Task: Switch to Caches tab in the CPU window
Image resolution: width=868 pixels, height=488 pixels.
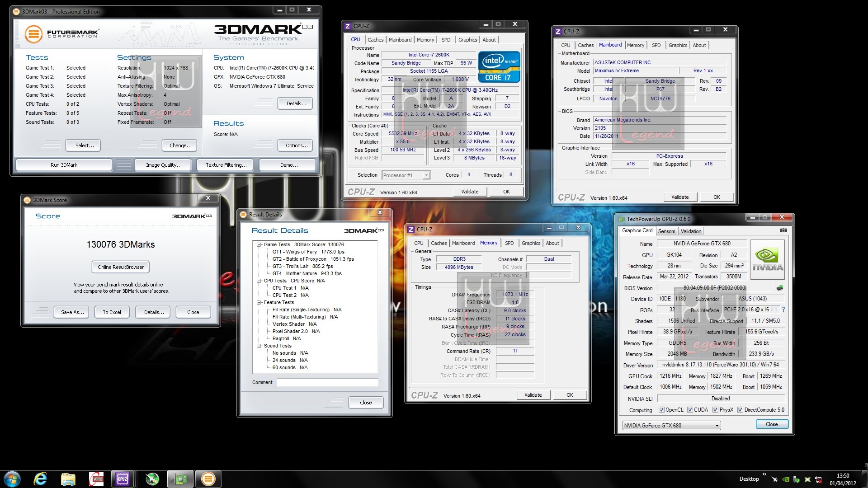Action: 375,40
